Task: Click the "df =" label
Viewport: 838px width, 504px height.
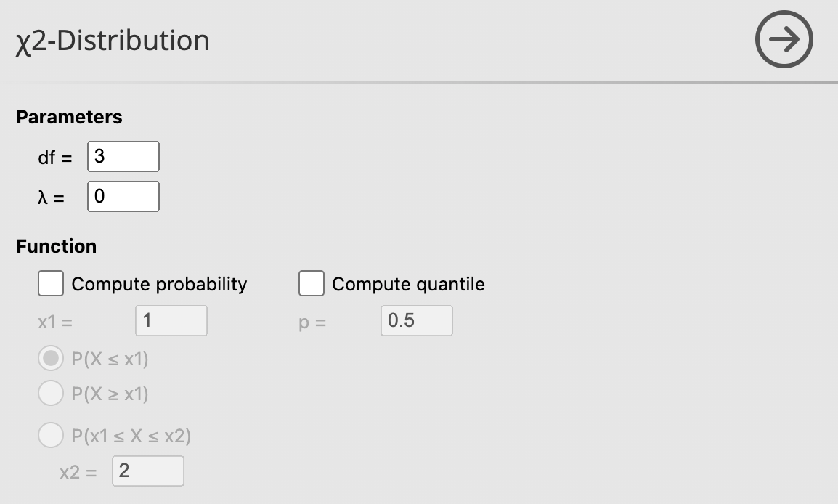Action: point(55,158)
